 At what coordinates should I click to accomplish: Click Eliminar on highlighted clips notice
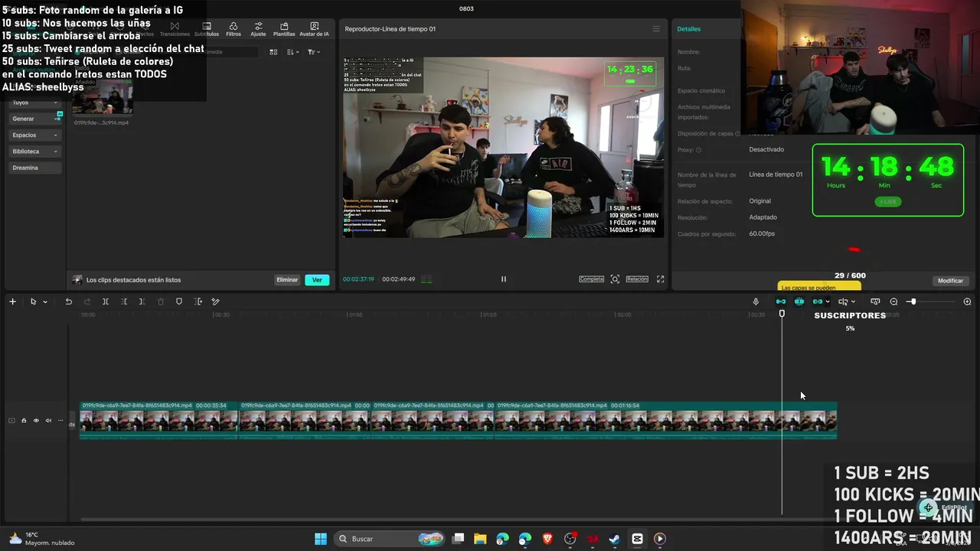point(287,280)
